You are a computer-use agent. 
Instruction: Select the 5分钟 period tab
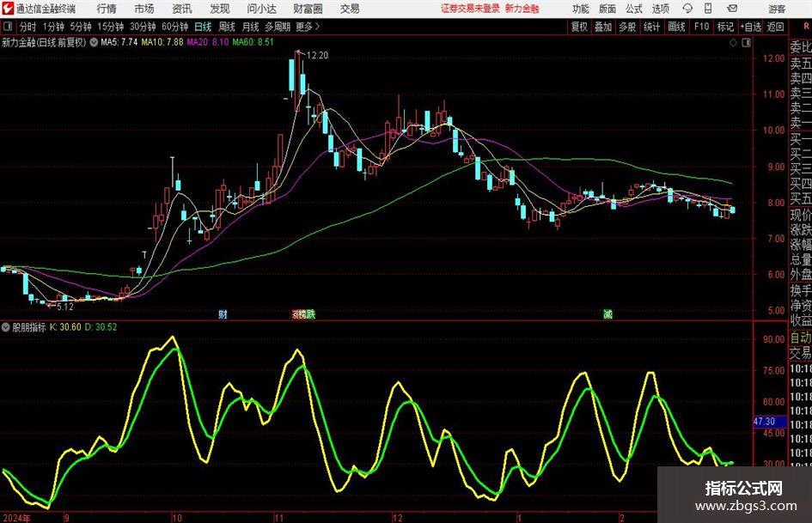click(x=80, y=27)
